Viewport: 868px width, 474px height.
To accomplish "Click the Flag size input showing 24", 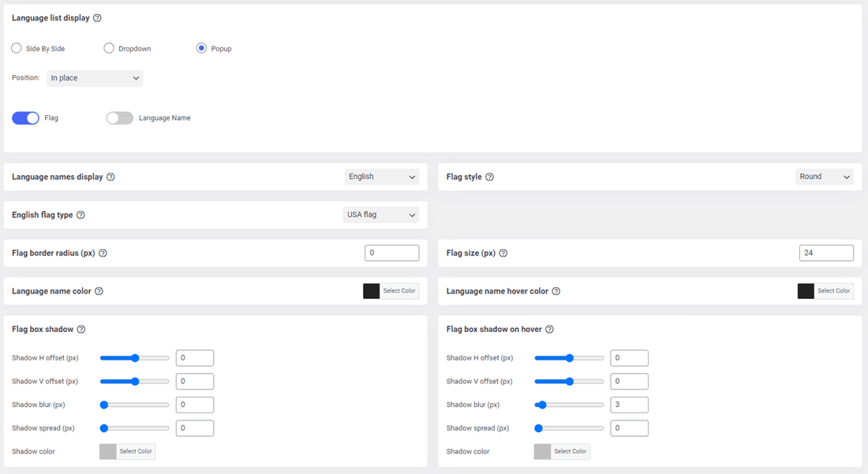I will click(826, 252).
